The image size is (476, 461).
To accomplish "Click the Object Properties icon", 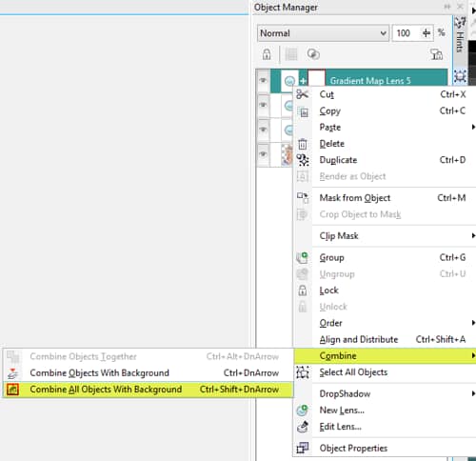I will click(x=302, y=448).
